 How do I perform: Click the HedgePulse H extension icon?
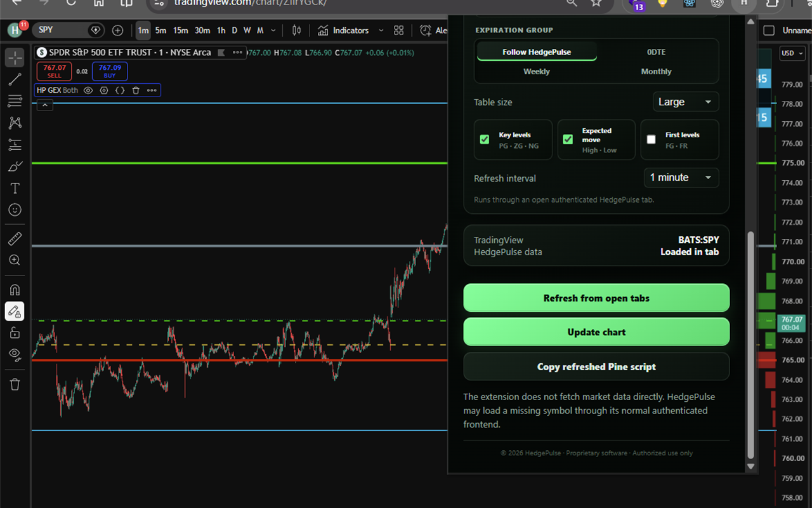click(x=743, y=3)
